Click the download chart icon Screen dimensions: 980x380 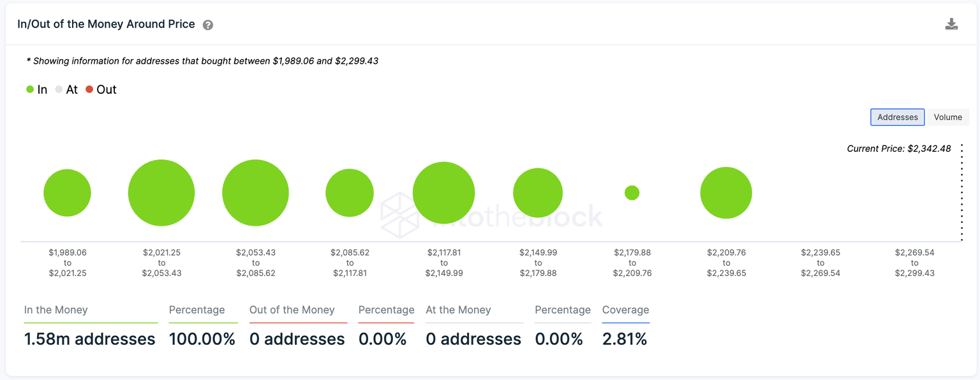tap(952, 23)
